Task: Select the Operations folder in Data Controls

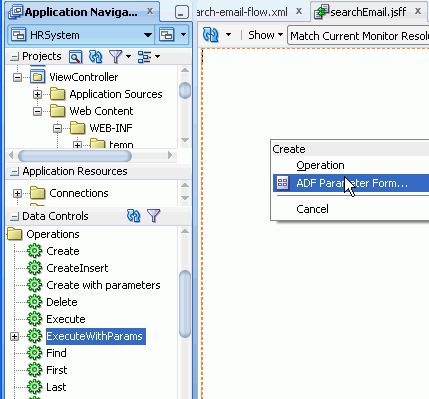Action: [x=53, y=234]
